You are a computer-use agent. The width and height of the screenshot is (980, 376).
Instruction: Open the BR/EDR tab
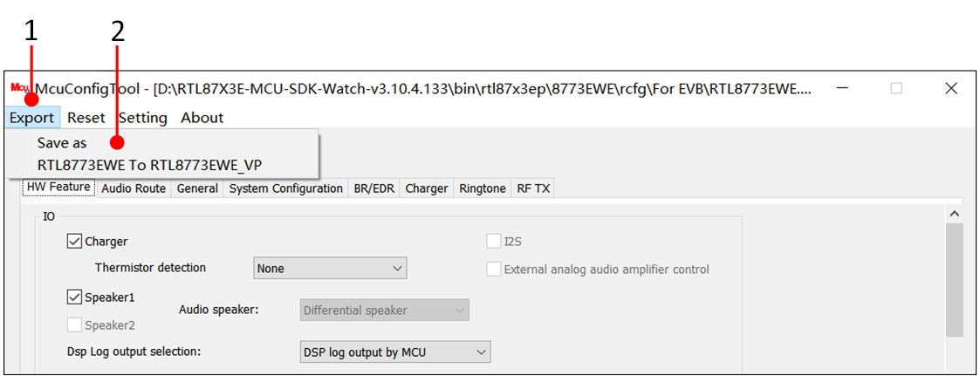374,188
